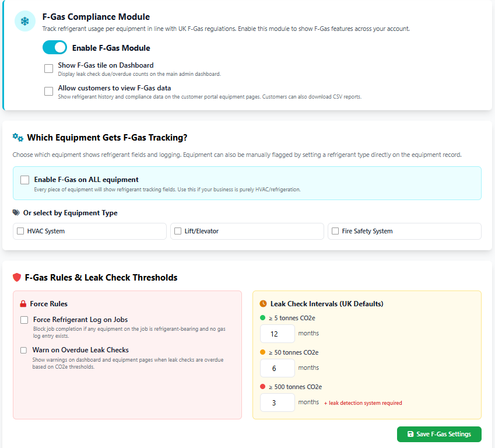Image resolution: width=495 pixels, height=448 pixels.
Task: Click the red lock icon by Force Rules
Action: (x=23, y=304)
